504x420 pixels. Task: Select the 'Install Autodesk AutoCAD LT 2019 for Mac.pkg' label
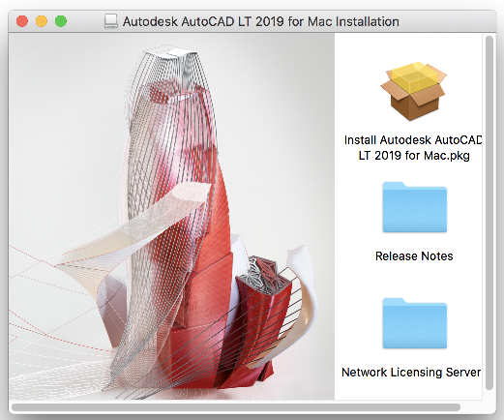coord(413,148)
